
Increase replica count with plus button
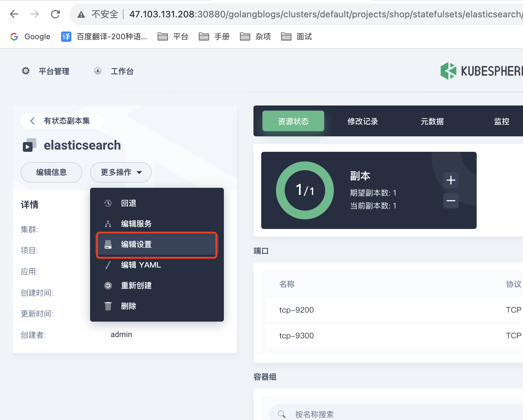[x=451, y=180]
